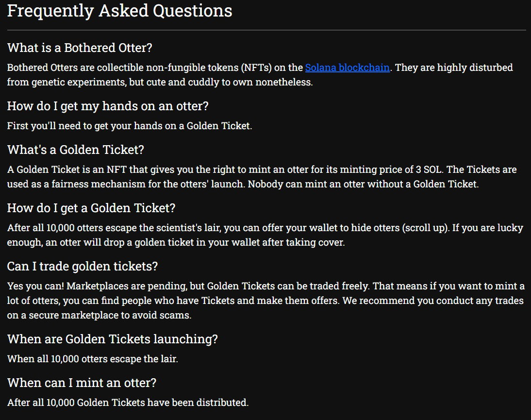Viewport: 531px width, 420px height.
Task: Click 'After all 10,000 Golden Tickets' answer
Action: pos(128,403)
